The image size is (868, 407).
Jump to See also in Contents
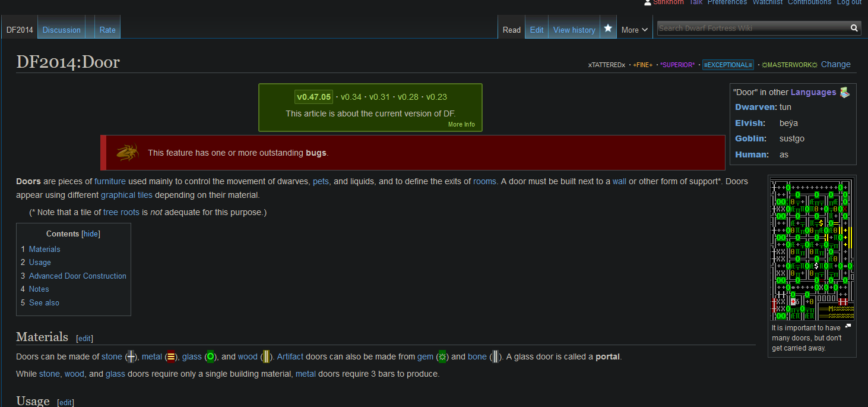pos(44,302)
